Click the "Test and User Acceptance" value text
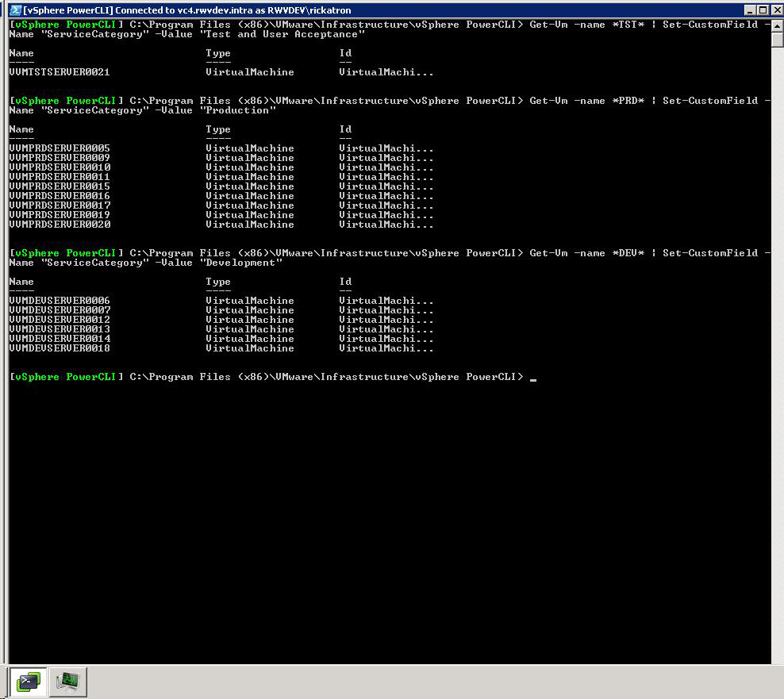Screen dimensions: 784x699 pyautogui.click(x=282, y=34)
